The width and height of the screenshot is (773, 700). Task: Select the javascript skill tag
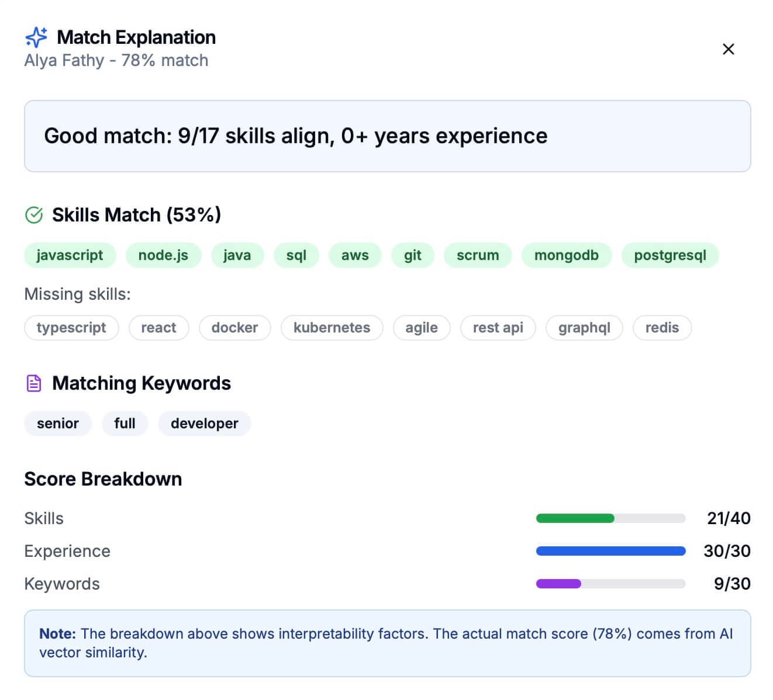pos(70,255)
